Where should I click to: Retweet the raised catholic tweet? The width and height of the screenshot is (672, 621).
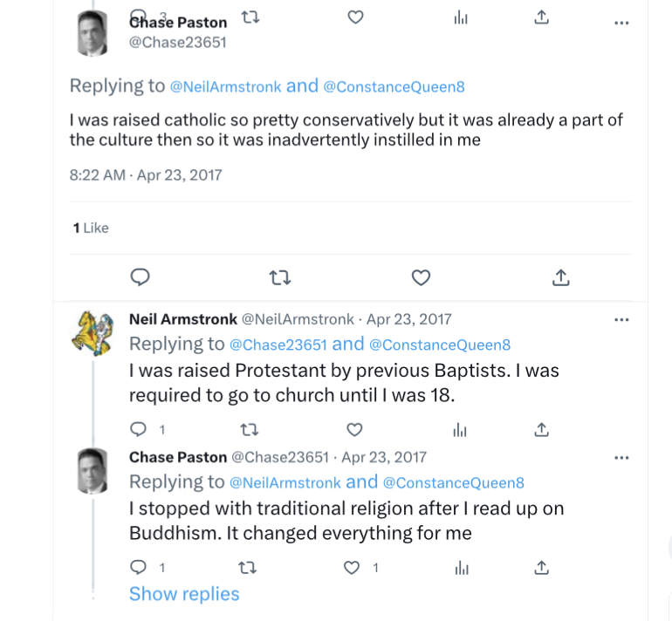tap(280, 277)
